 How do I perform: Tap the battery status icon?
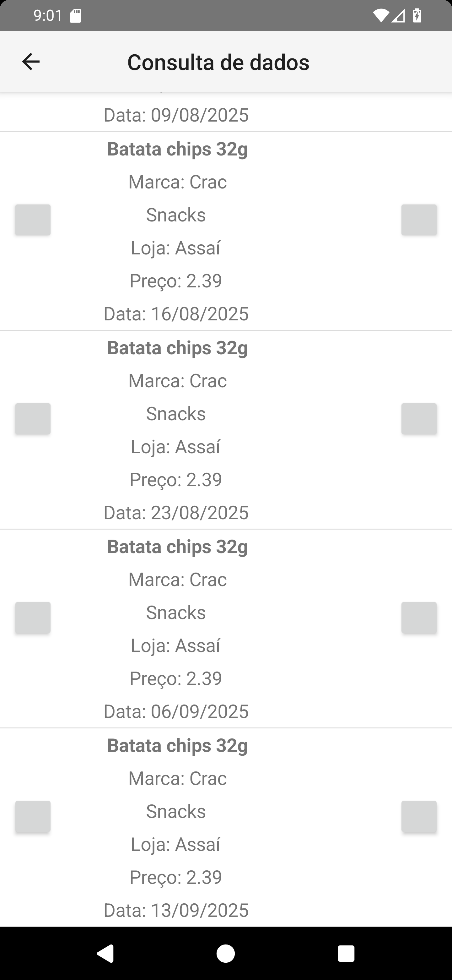click(x=417, y=16)
